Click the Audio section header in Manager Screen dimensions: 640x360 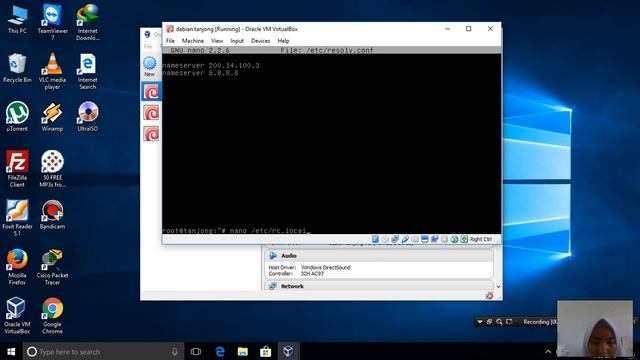pos(379,256)
